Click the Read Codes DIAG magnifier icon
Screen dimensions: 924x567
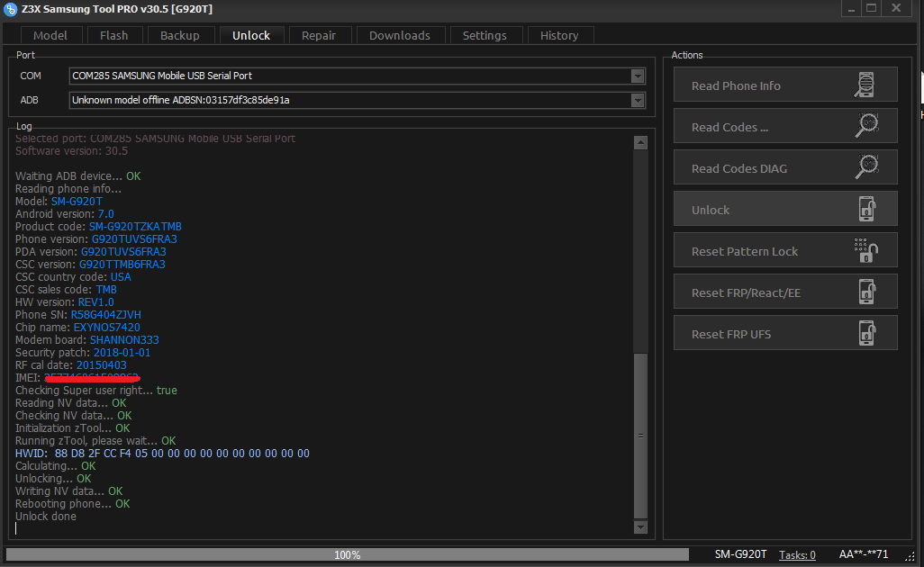[x=867, y=166]
